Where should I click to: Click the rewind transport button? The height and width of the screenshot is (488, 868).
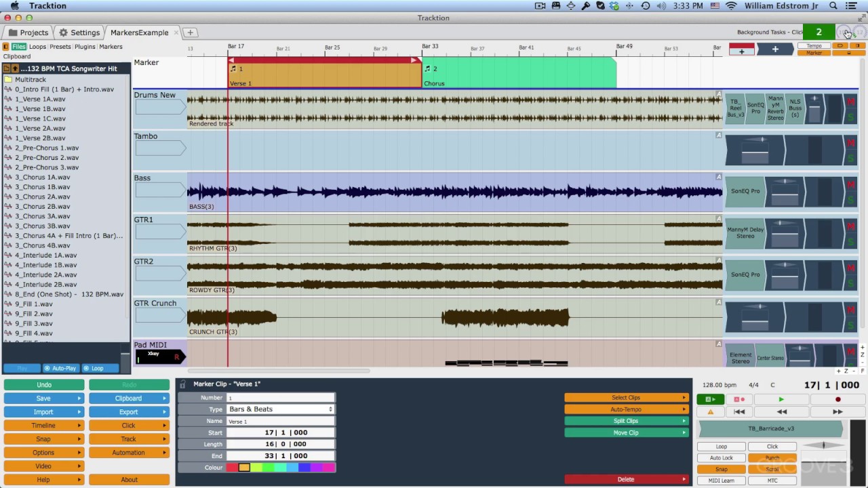coord(781,411)
